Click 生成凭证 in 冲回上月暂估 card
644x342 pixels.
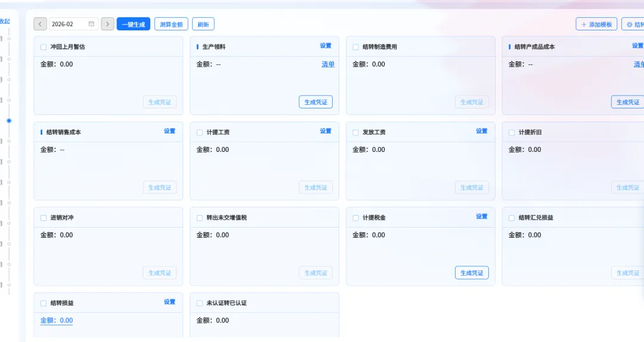click(160, 102)
